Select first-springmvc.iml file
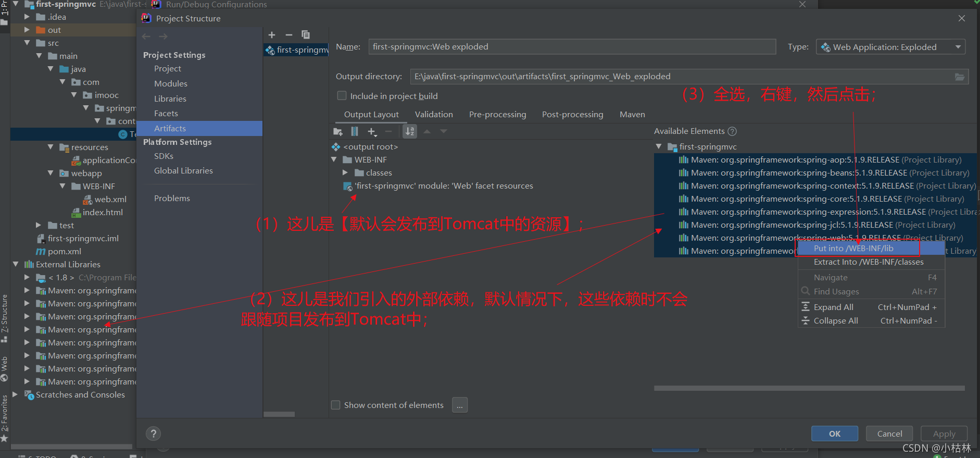The width and height of the screenshot is (980, 458). (x=78, y=239)
